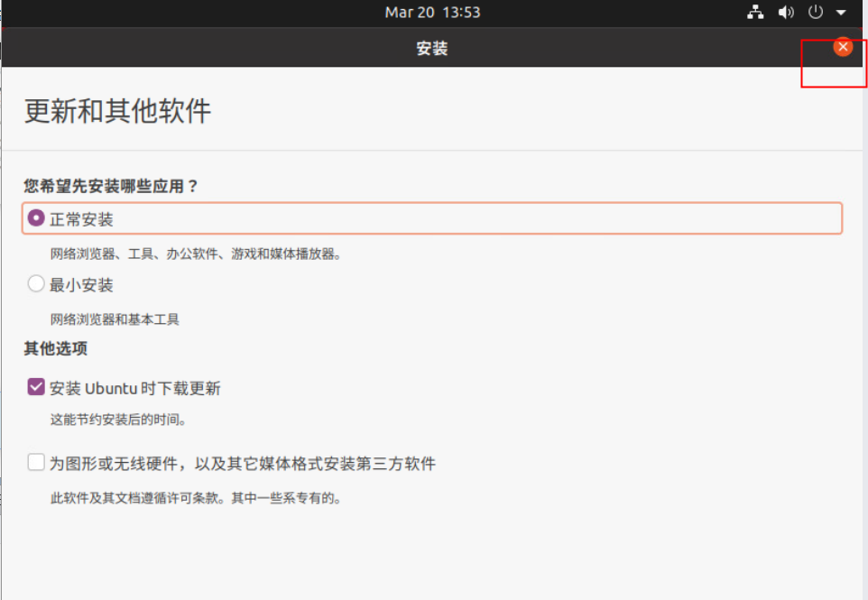
Task: Toggle 安装 Ubuntu 时下载更新 checkbox
Action: point(36,387)
